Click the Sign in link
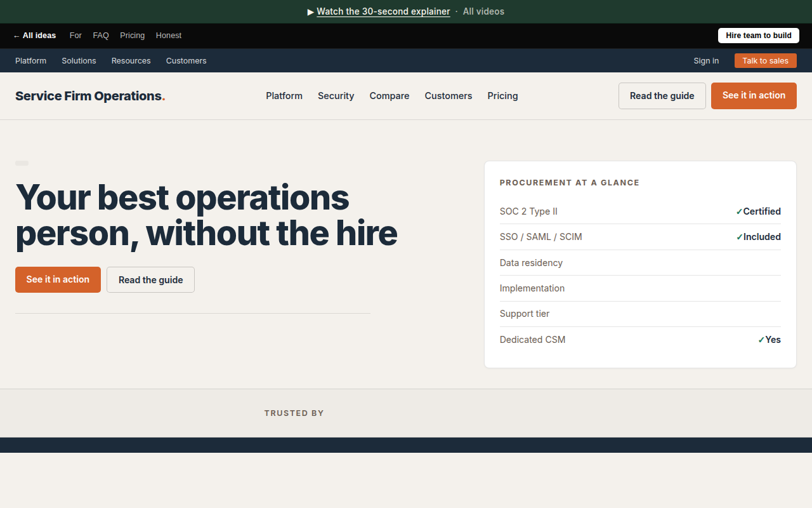Viewport: 812px width, 508px height. (706, 61)
